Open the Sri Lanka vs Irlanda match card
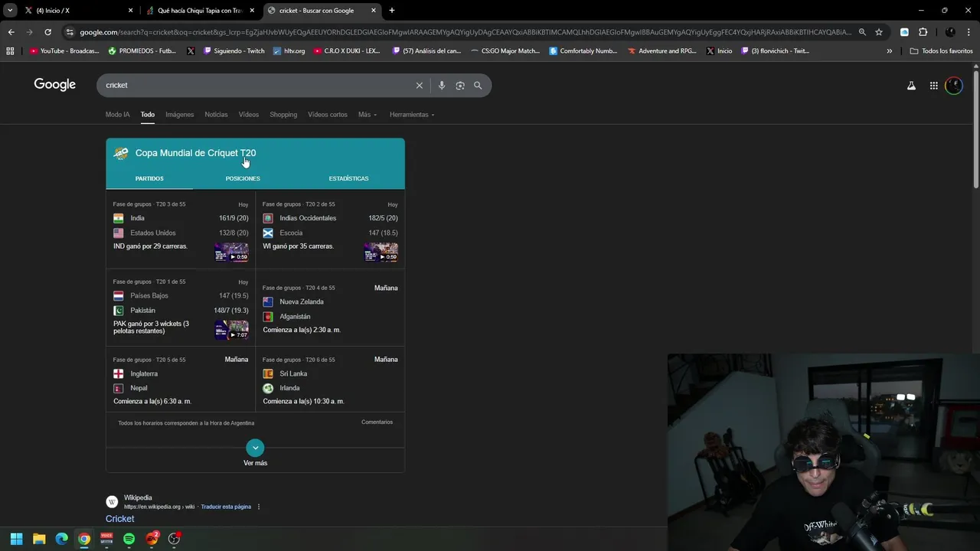The height and width of the screenshot is (551, 980). 330,380
